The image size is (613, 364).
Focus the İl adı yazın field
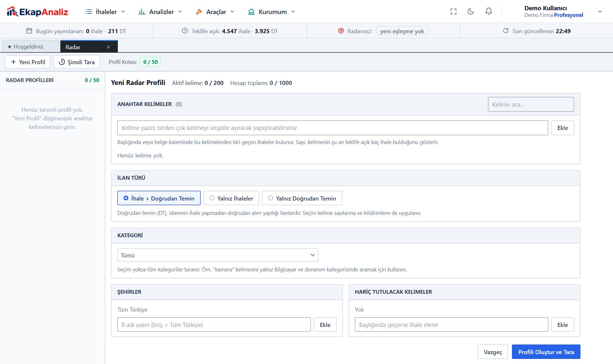[214, 325]
